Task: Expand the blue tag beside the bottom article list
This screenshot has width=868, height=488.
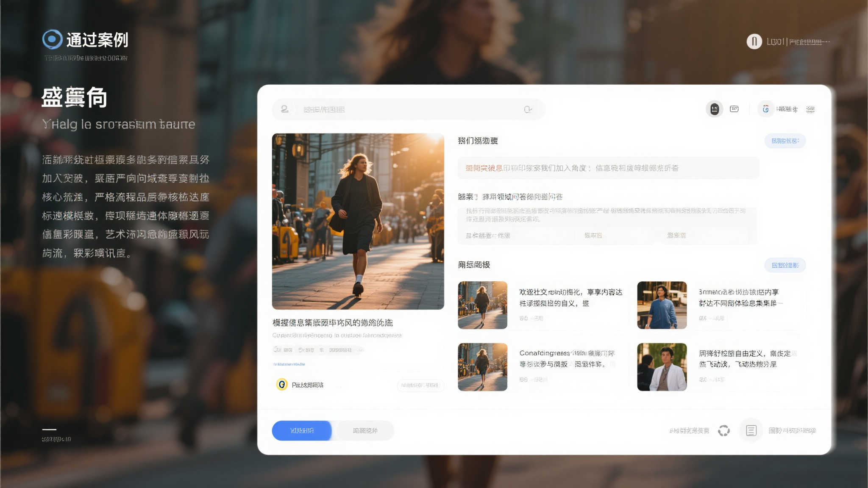Action: [x=785, y=265]
